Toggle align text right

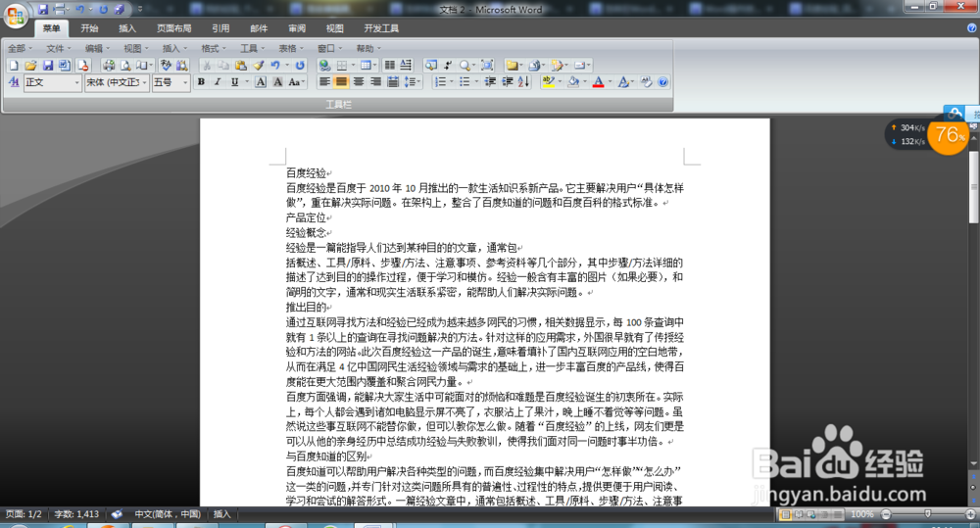tap(375, 82)
